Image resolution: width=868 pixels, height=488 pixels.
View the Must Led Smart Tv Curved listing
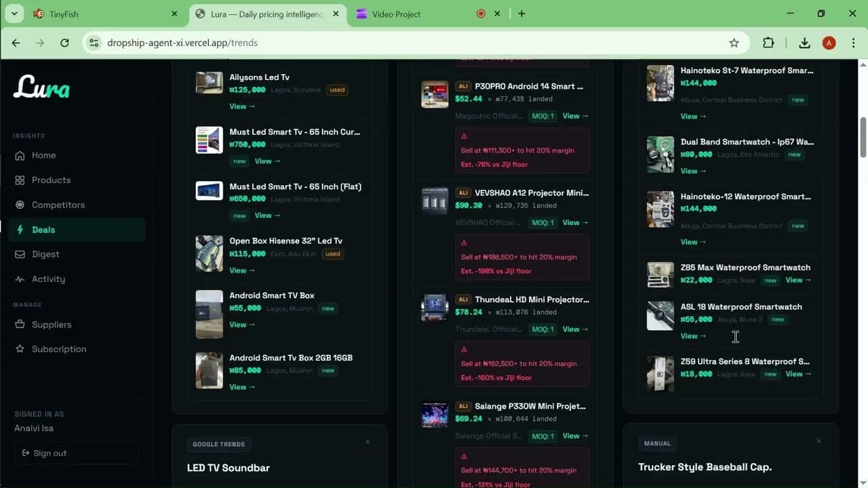coord(267,161)
